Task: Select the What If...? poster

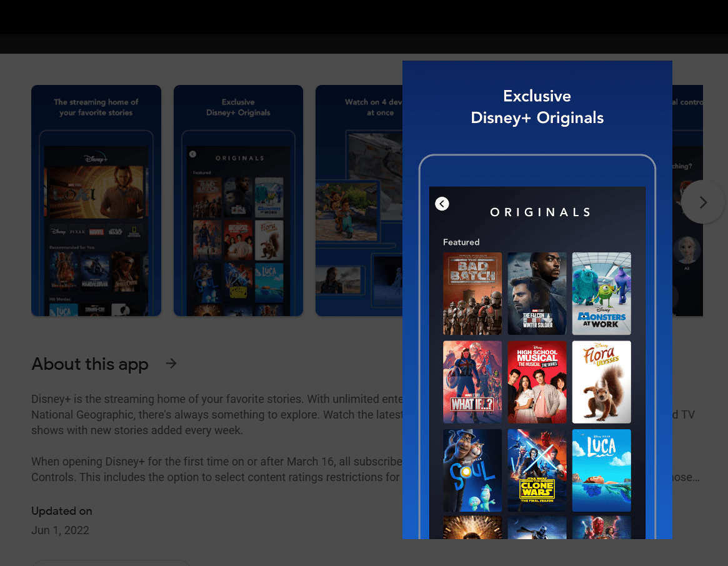Action: [x=472, y=382]
